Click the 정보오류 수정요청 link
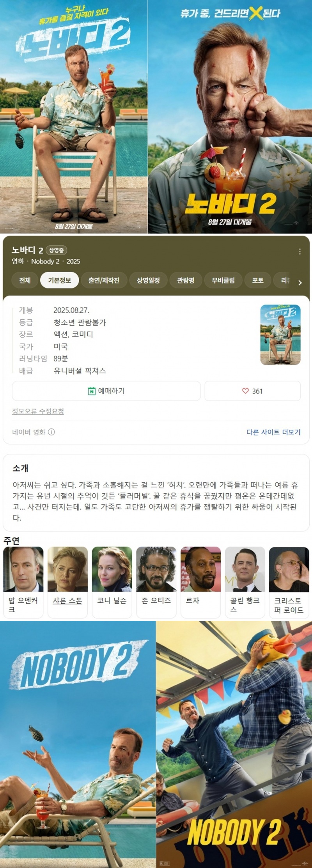 pos(38,411)
